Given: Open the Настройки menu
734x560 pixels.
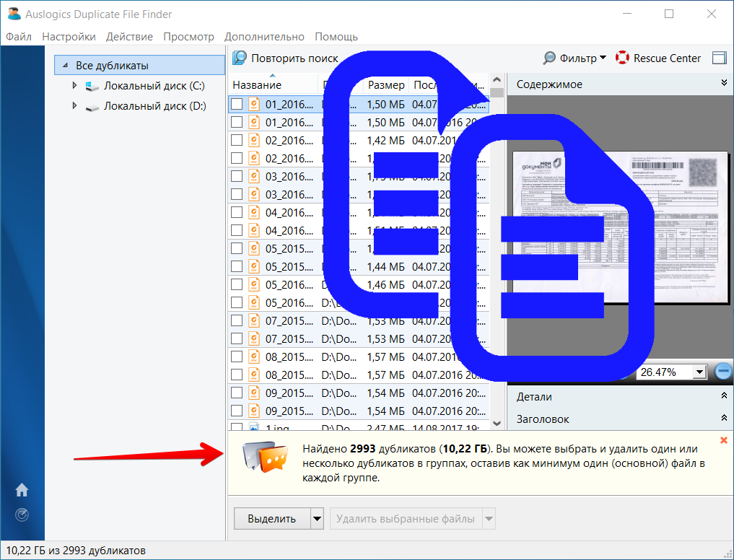Looking at the screenshot, I should coord(69,37).
